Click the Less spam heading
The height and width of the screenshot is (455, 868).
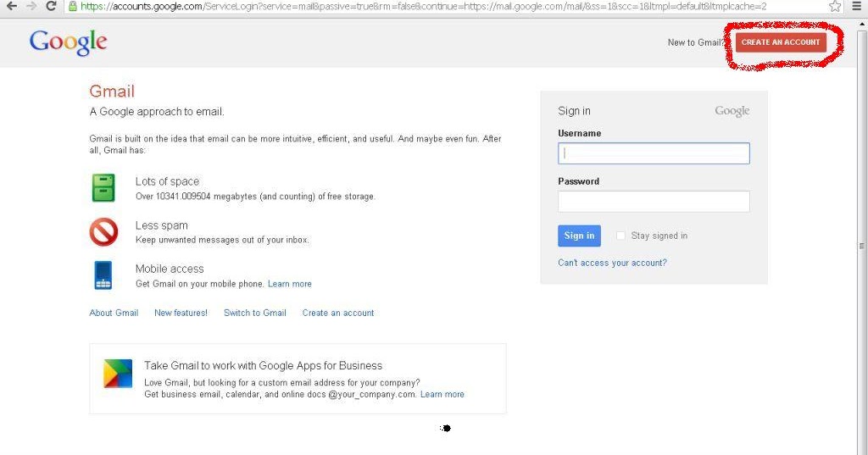click(162, 225)
